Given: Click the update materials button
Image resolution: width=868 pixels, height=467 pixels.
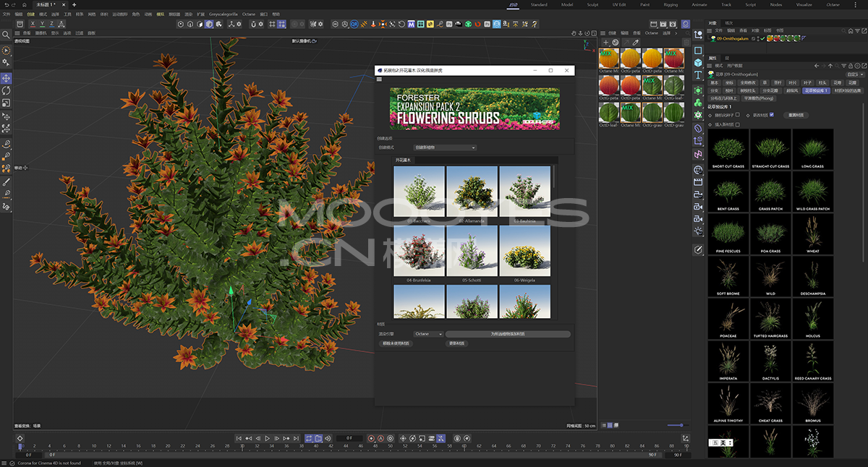Looking at the screenshot, I should click(x=457, y=343).
